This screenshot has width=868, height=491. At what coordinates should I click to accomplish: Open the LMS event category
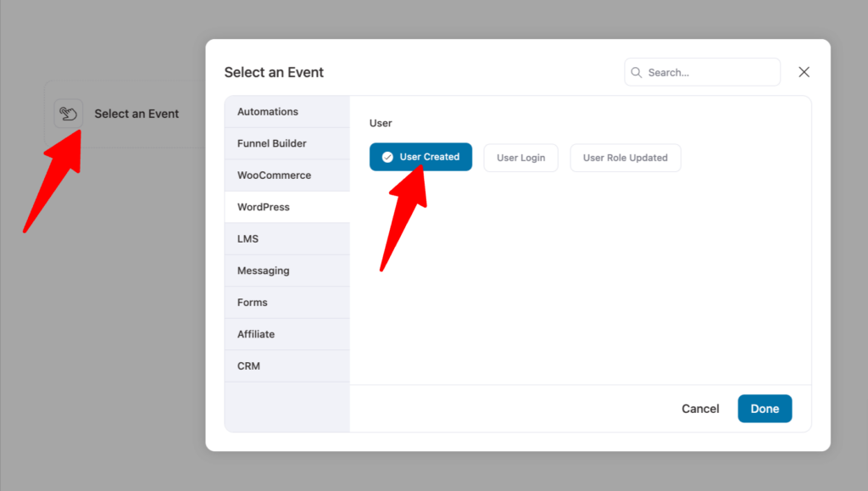[x=287, y=238]
